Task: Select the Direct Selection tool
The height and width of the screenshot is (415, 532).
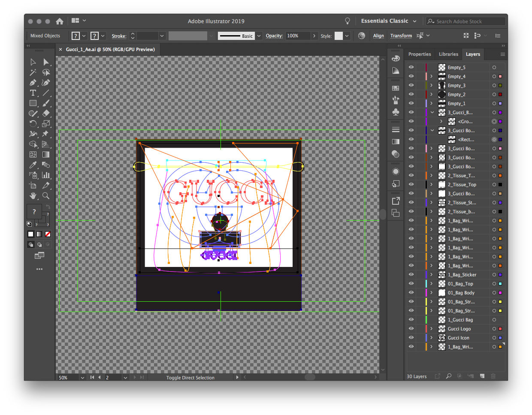Action: coord(46,62)
